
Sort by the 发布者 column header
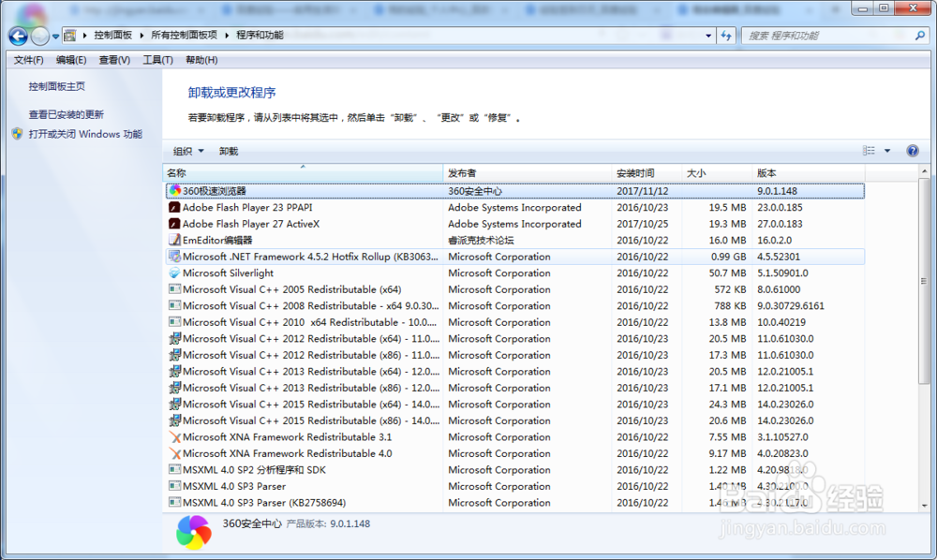528,173
